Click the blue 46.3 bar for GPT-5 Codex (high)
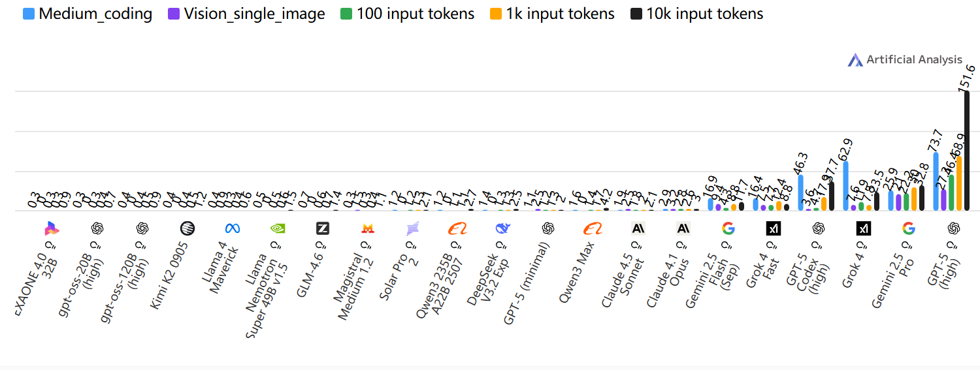Viewport: 980px width, 370px height. (801, 193)
